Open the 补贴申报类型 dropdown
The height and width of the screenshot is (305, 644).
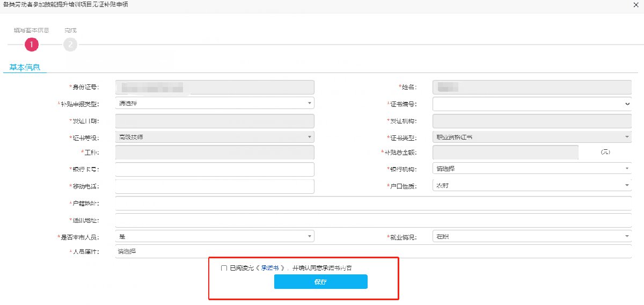coord(215,103)
